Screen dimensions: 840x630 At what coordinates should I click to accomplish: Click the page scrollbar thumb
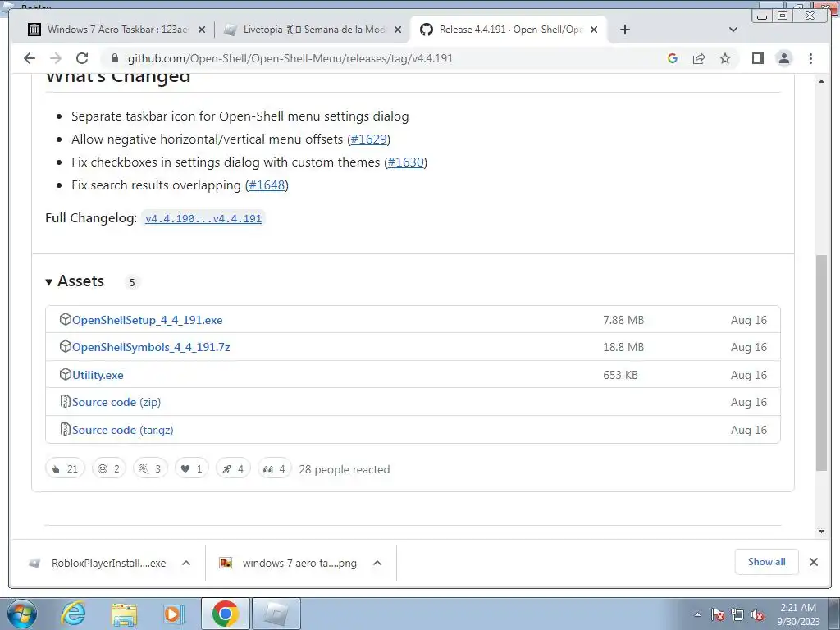(x=821, y=363)
